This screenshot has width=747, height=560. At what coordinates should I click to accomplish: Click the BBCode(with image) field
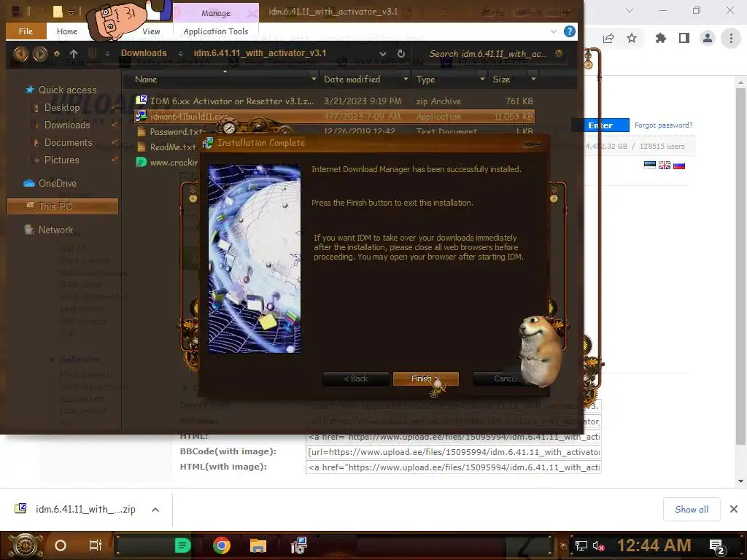point(454,452)
